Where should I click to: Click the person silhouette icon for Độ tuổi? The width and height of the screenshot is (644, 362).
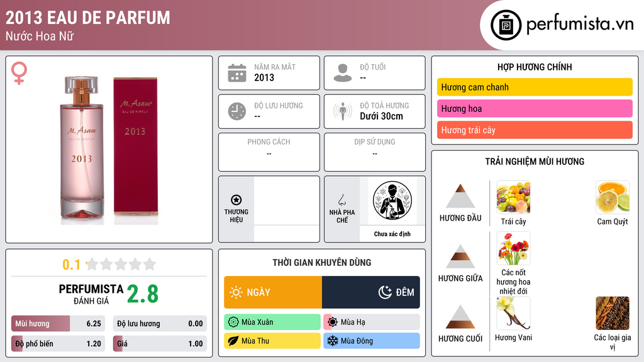tap(343, 73)
